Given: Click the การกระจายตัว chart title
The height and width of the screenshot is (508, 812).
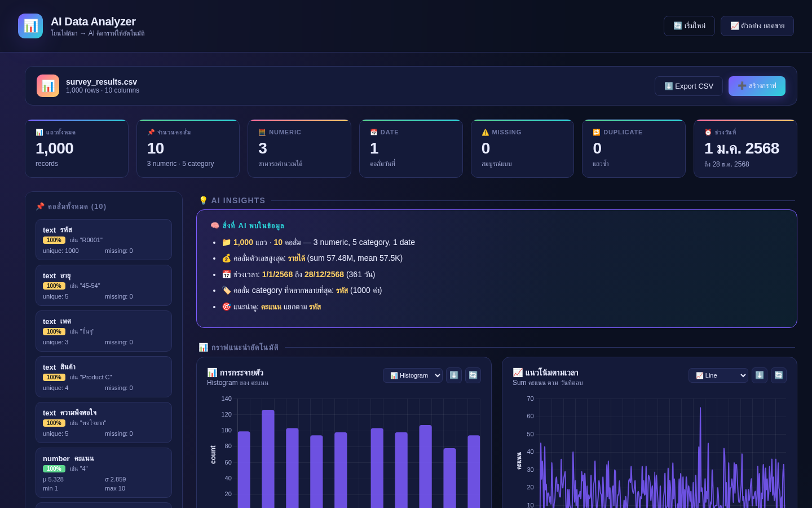Looking at the screenshot, I should (x=235, y=373).
